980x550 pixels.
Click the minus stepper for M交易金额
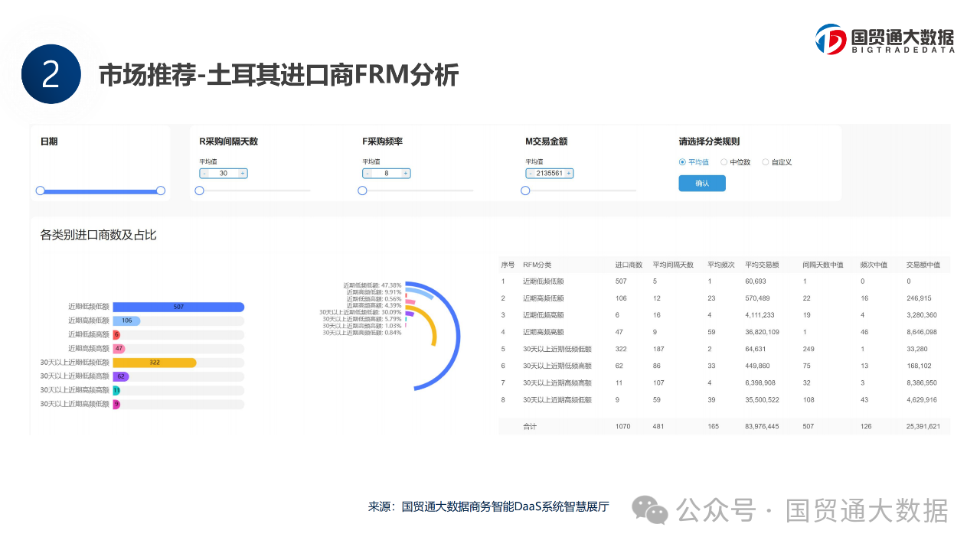(x=530, y=174)
